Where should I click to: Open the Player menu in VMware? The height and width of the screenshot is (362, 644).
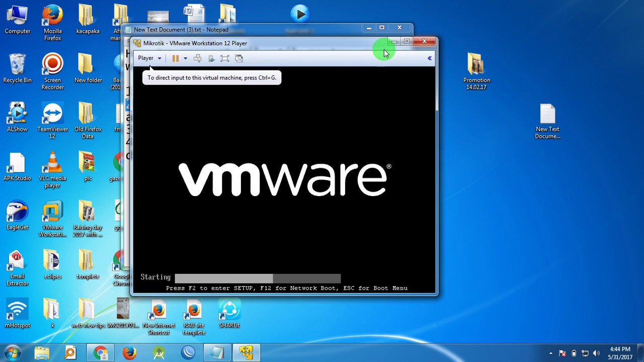[x=149, y=58]
